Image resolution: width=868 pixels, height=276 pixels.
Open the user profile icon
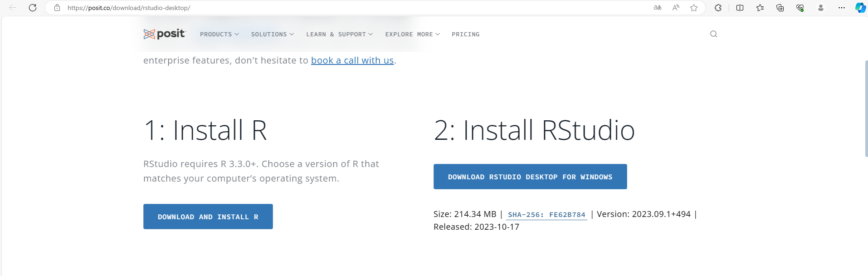[x=821, y=8]
